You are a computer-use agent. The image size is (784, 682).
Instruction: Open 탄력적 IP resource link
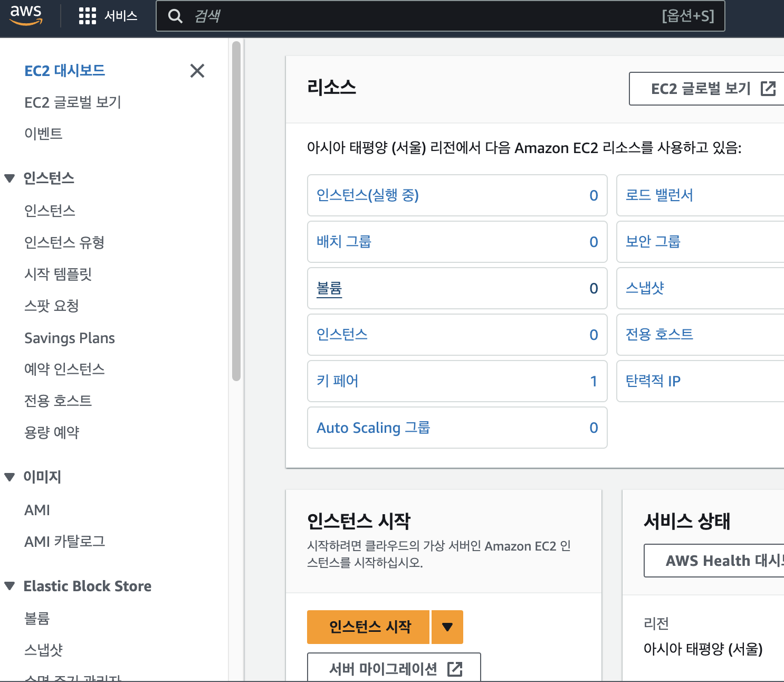click(x=653, y=381)
